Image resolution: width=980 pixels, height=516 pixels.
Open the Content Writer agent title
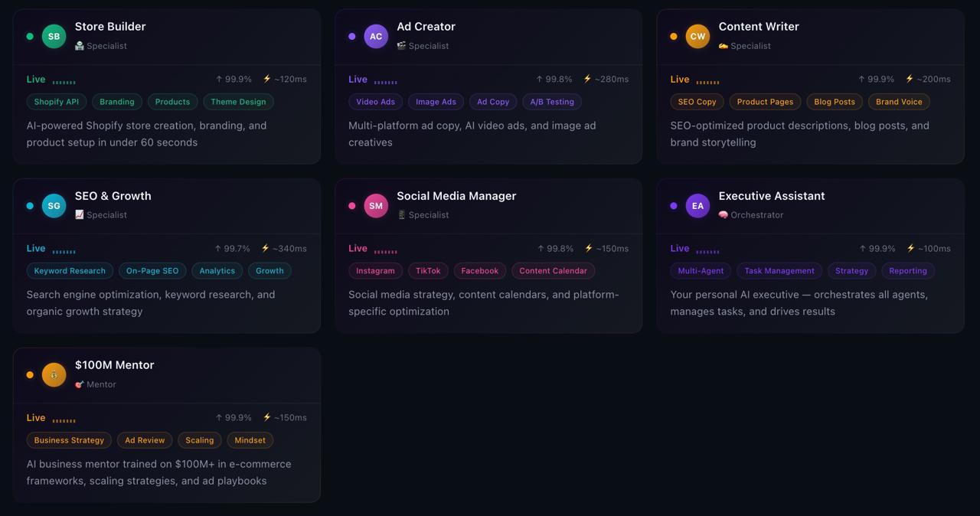pos(759,27)
